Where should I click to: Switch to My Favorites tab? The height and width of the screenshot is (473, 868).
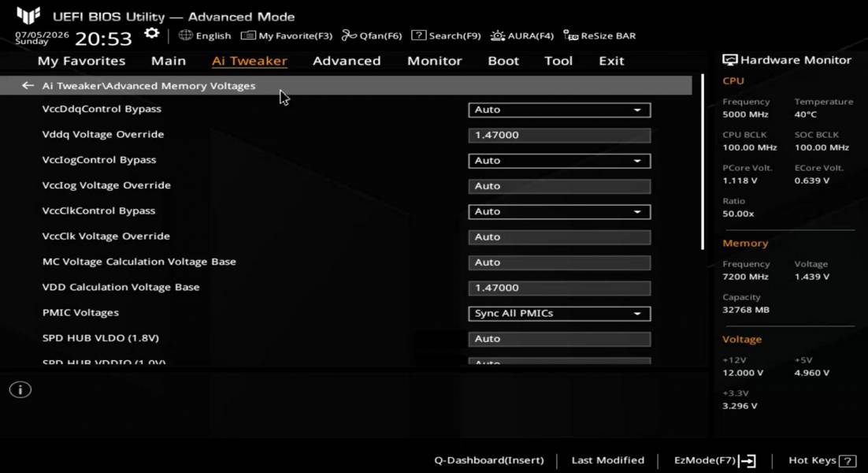coord(81,61)
